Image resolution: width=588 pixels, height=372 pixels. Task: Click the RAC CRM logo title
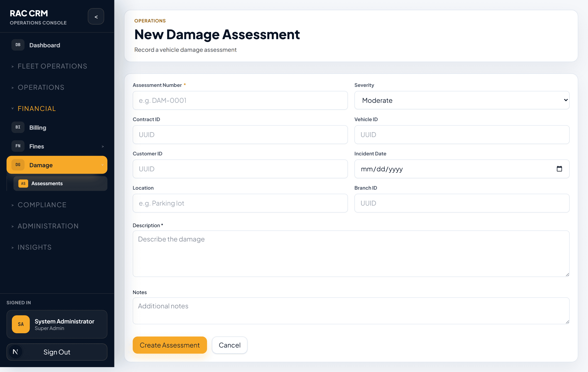pos(29,13)
